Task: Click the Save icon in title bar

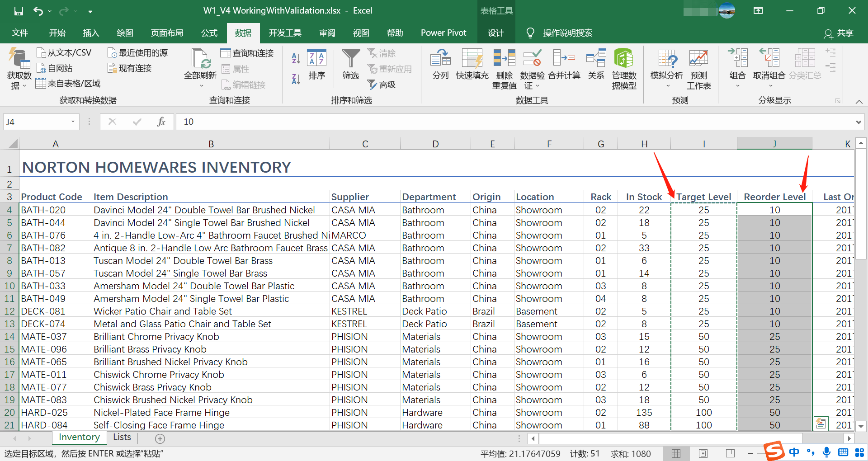Action: tap(19, 11)
